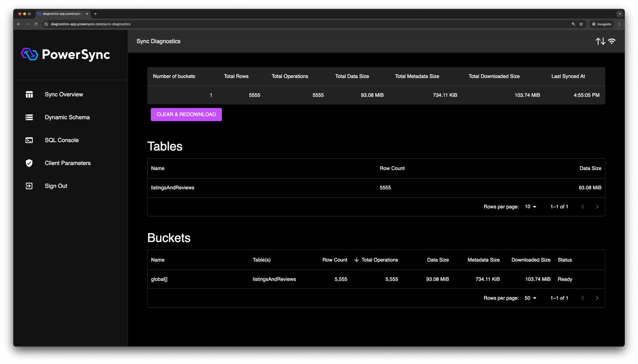The width and height of the screenshot is (638, 364).
Task: Click the Clear & Redownload button
Action: (x=186, y=115)
